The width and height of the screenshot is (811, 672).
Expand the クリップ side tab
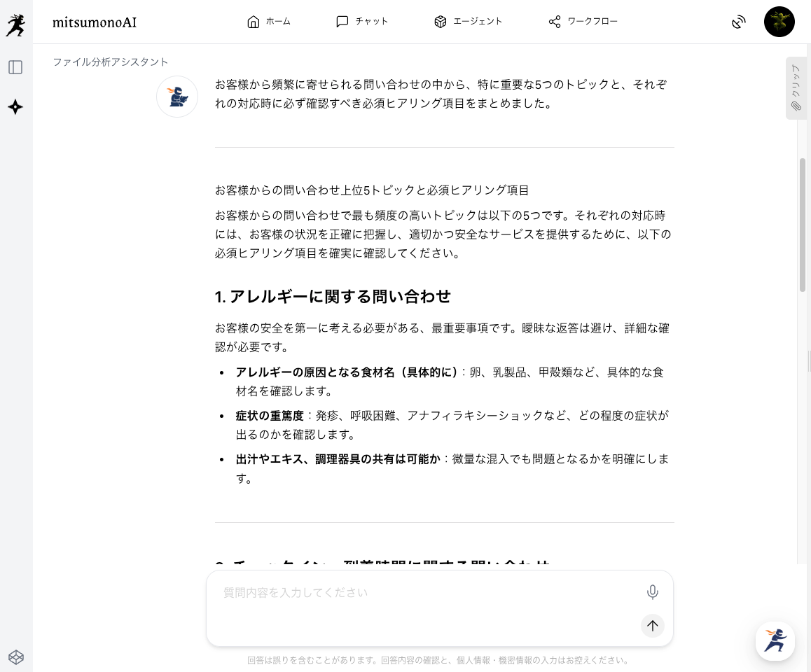pyautogui.click(x=796, y=87)
